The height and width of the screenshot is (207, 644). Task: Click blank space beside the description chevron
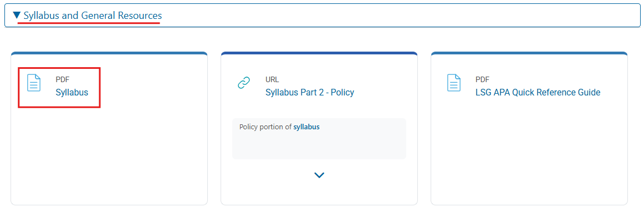[370, 175]
